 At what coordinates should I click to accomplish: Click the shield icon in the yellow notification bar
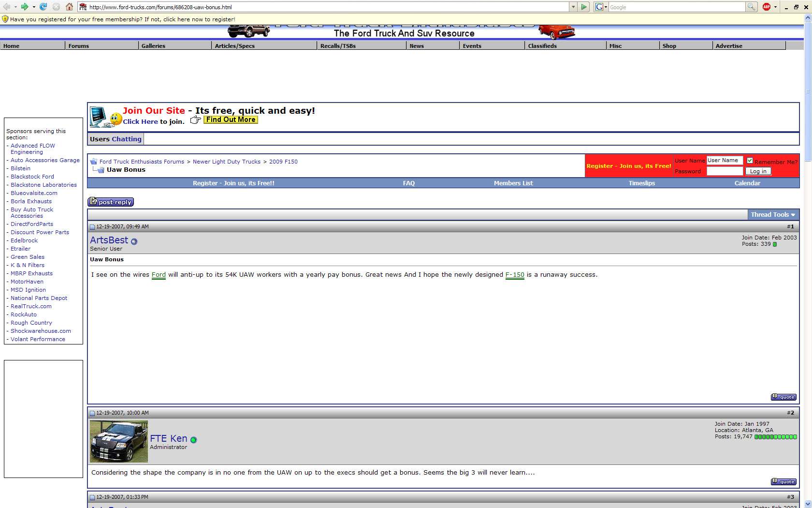pos(5,19)
